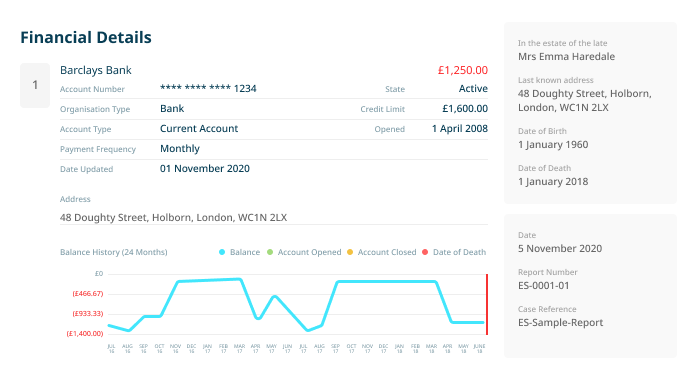Click the green Account Opened legend dot
This screenshot has height=380, width=700.
tap(270, 252)
